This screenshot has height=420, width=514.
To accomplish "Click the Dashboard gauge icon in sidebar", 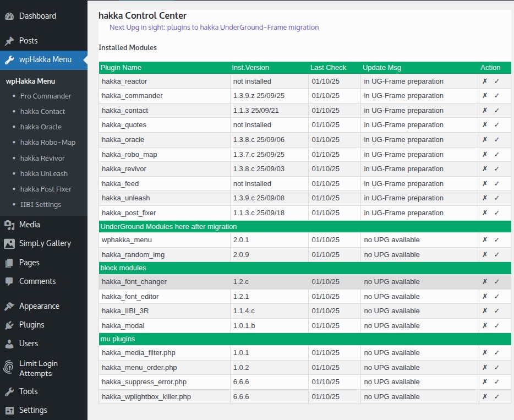I will (x=9, y=16).
